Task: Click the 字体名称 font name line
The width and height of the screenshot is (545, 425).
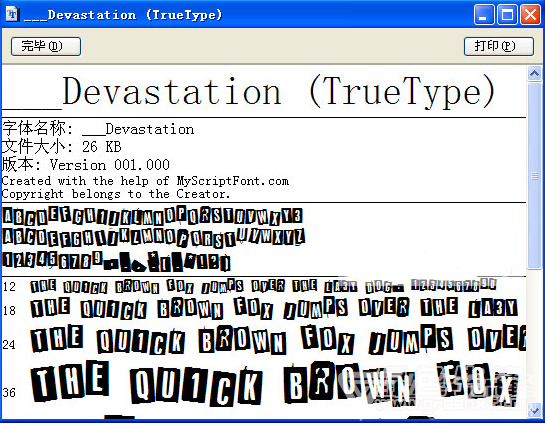Action: (x=98, y=129)
